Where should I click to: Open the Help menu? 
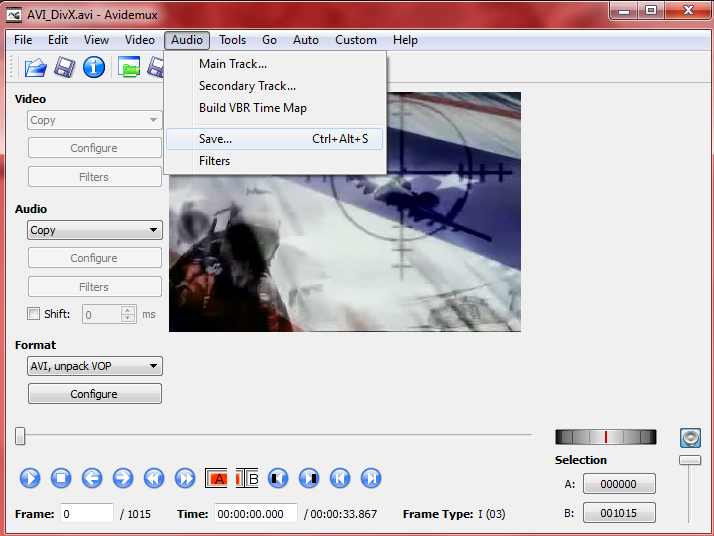405,40
